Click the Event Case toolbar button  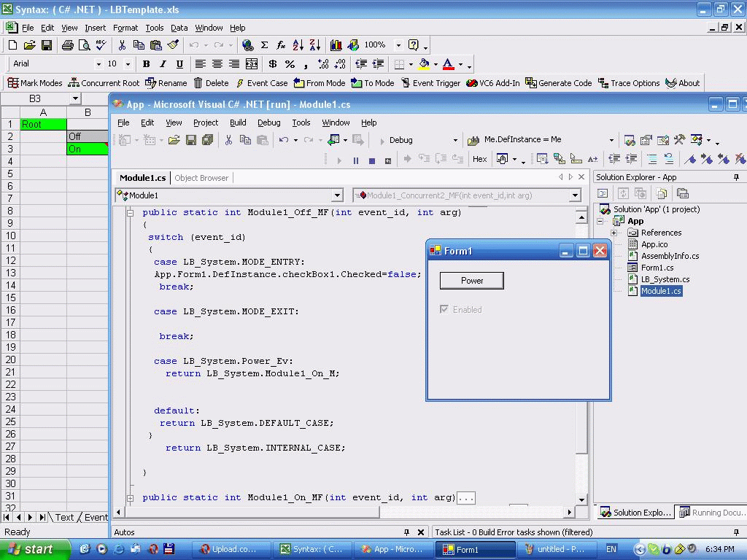click(261, 83)
